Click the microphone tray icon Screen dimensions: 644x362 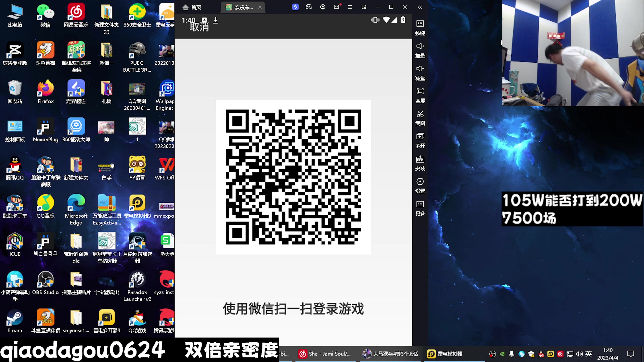tap(511, 354)
